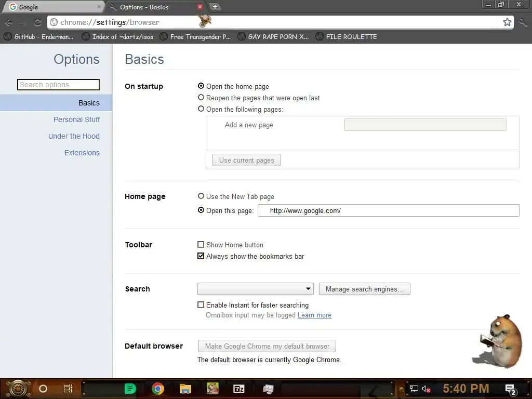Click the Use current pages button

click(247, 160)
